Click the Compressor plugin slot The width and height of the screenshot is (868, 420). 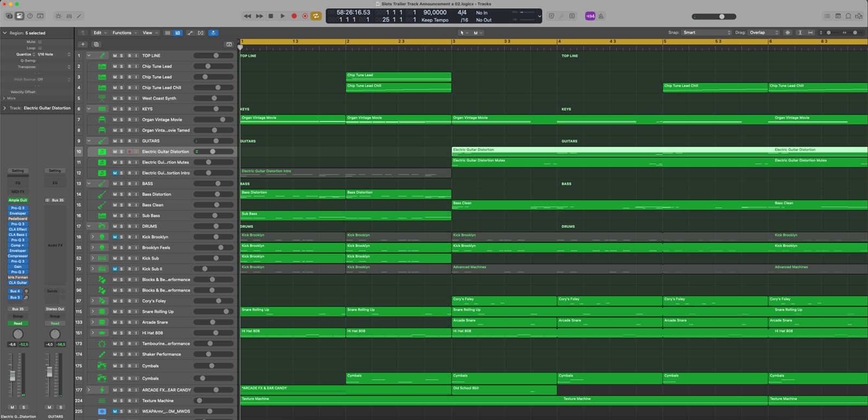pyautogui.click(x=18, y=256)
